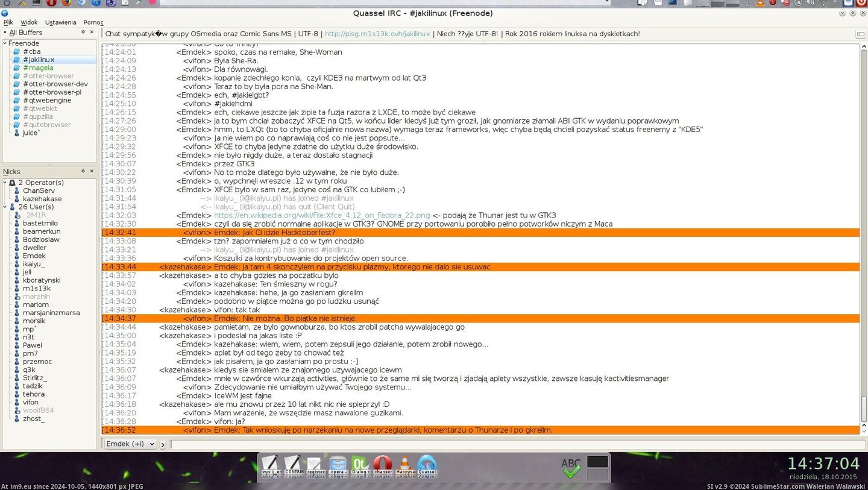Viewport: 868px width, 490px height.
Task: Open the Ustawienia menu
Action: [60, 22]
